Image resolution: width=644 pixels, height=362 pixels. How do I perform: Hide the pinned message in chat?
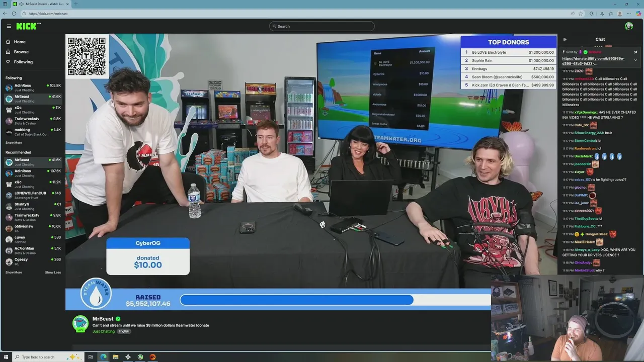click(x=635, y=52)
